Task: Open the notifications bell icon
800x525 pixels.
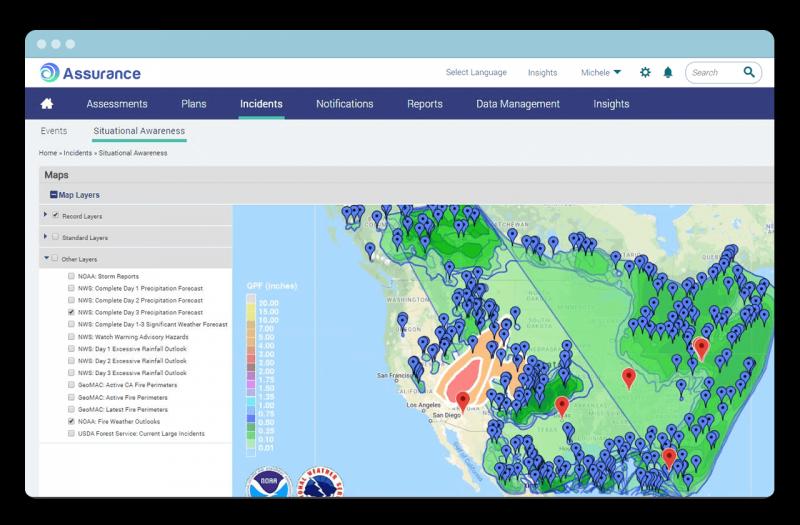Action: point(668,72)
